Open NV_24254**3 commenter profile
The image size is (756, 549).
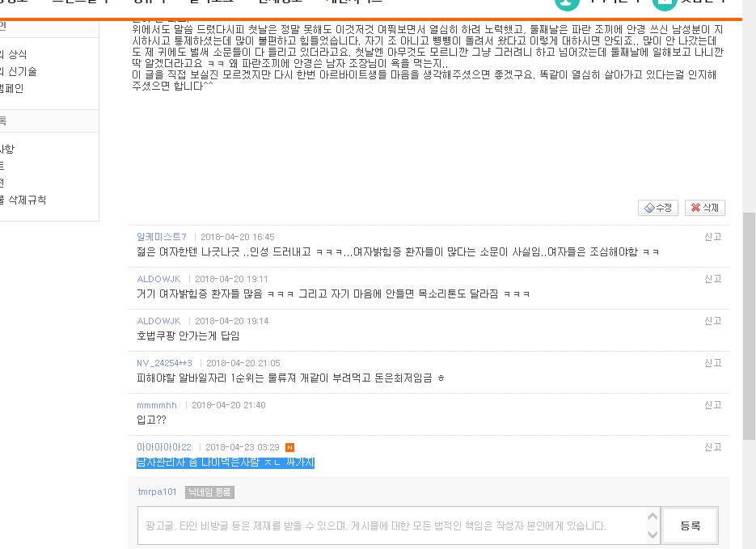click(164, 363)
